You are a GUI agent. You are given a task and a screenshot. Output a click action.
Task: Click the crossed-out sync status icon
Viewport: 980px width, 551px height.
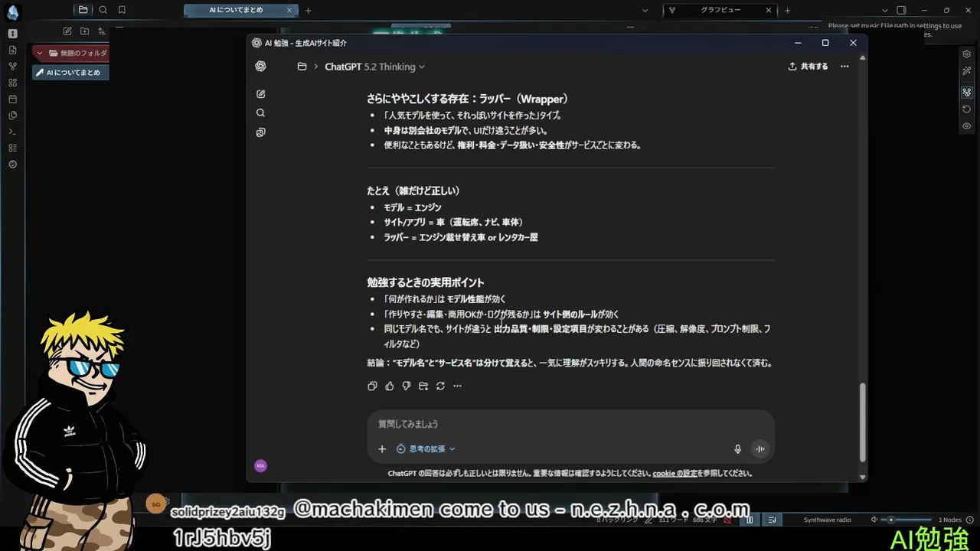[727, 520]
